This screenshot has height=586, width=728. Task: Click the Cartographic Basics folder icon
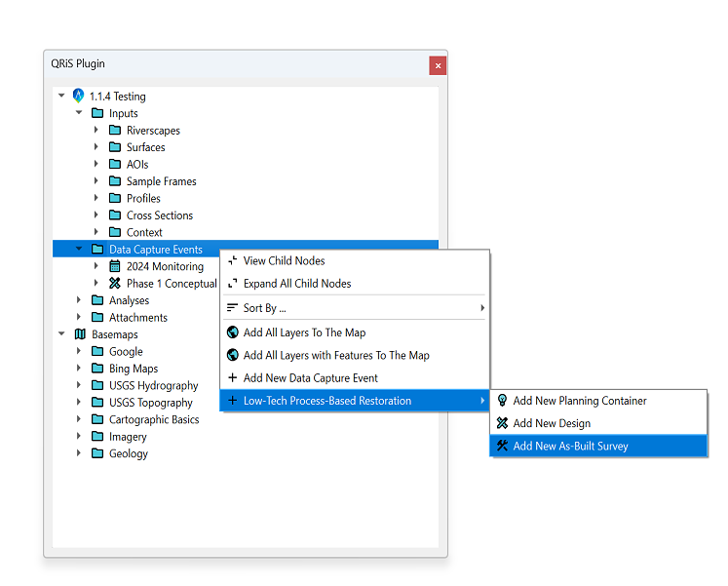pyautogui.click(x=97, y=419)
